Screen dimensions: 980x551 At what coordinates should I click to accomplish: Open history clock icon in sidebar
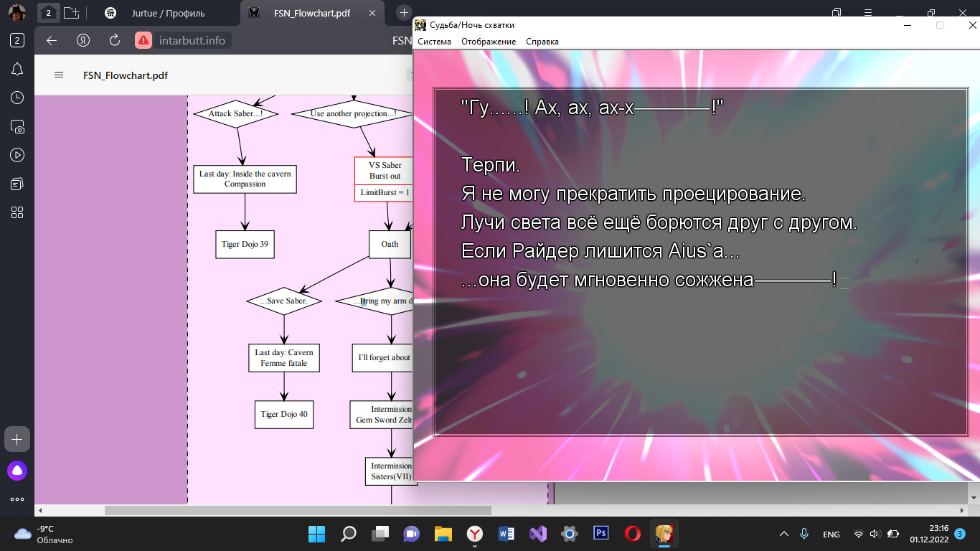[17, 98]
